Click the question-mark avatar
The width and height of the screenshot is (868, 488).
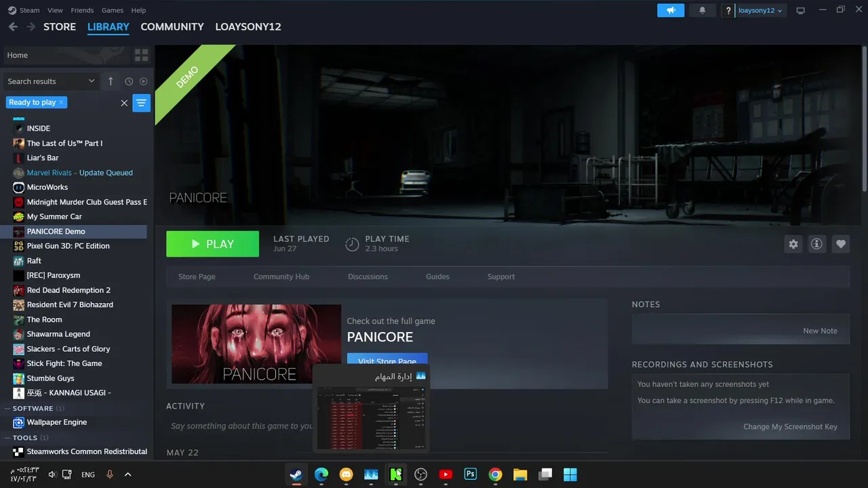pos(728,10)
